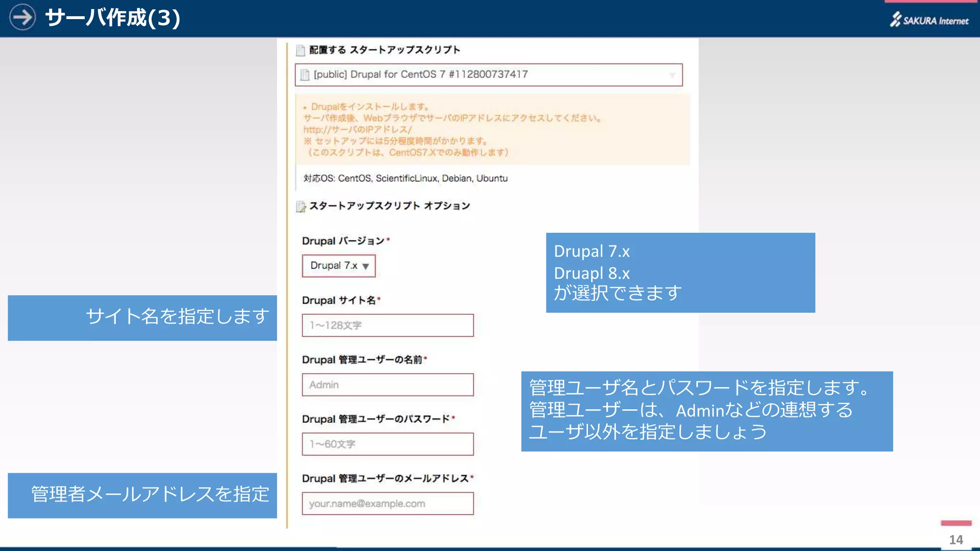
Task: Click the Webブラウザでサーバ access instruction line
Action: (452, 118)
